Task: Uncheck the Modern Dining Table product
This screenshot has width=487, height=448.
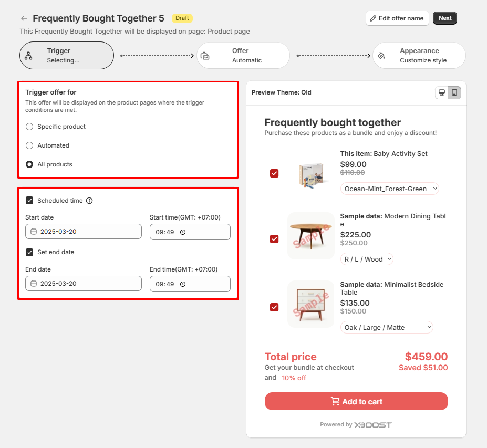Action: pyautogui.click(x=274, y=239)
